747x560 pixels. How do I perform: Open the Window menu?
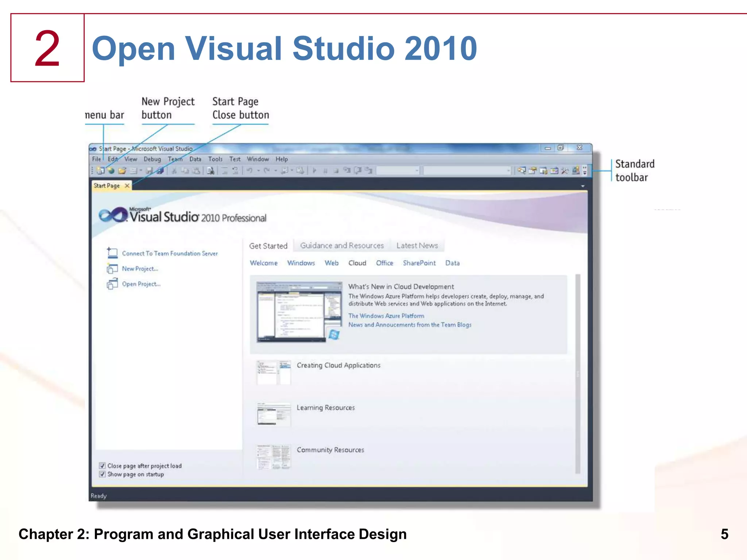(x=258, y=159)
